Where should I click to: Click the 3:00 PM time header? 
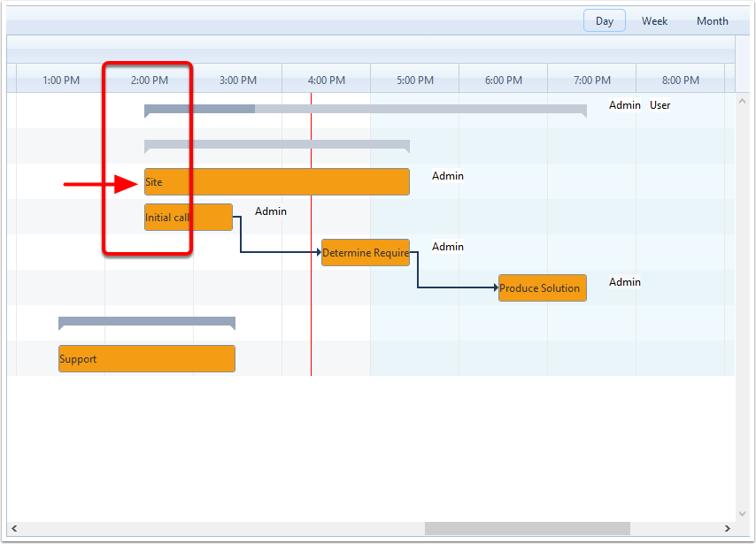(x=238, y=80)
